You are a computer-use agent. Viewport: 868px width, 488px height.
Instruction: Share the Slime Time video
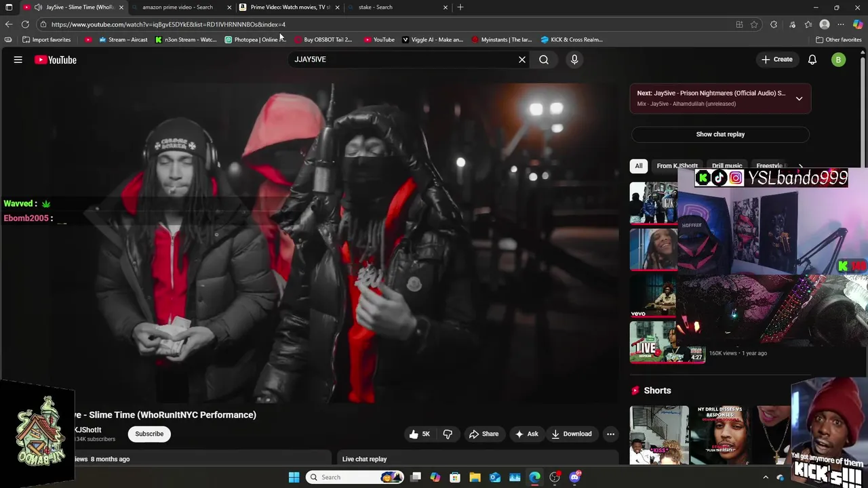click(484, 434)
